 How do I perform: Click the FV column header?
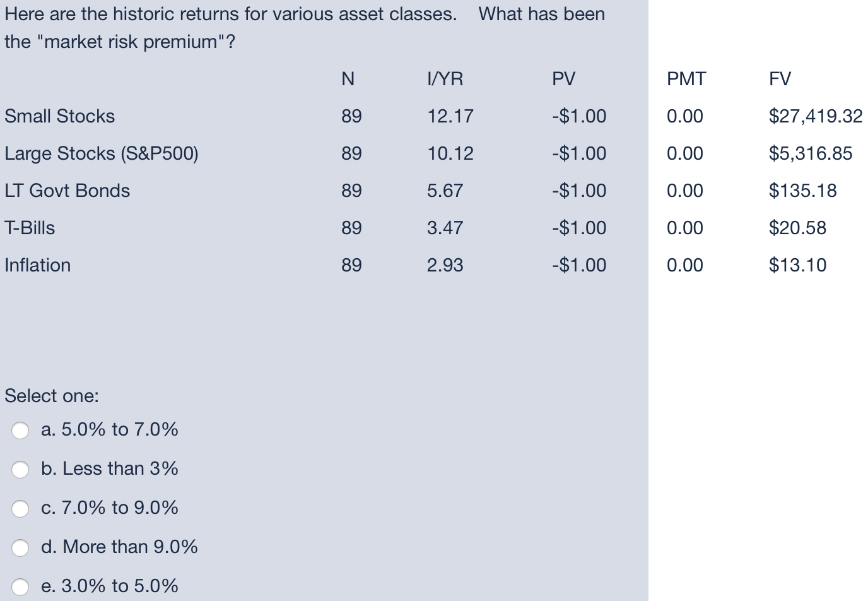(778, 80)
